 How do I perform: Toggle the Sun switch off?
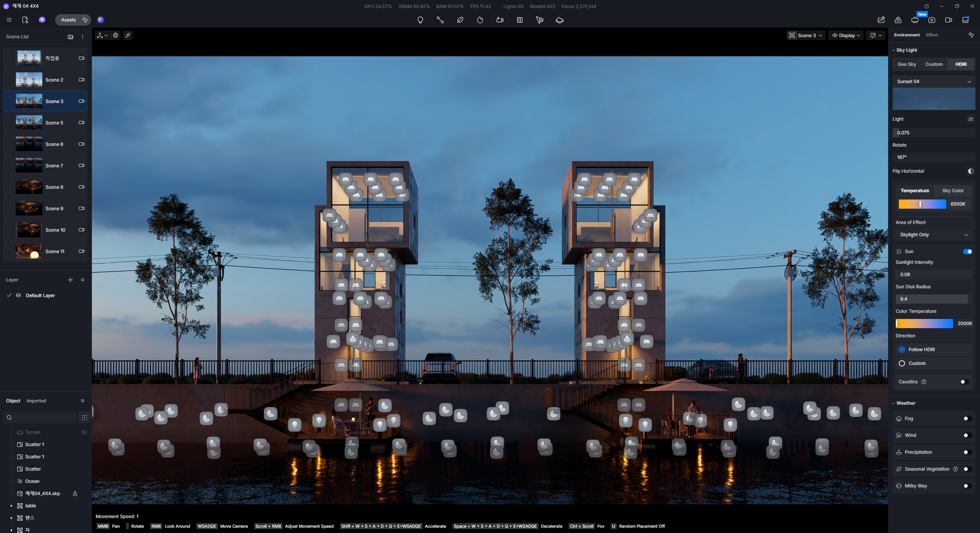[x=967, y=252]
